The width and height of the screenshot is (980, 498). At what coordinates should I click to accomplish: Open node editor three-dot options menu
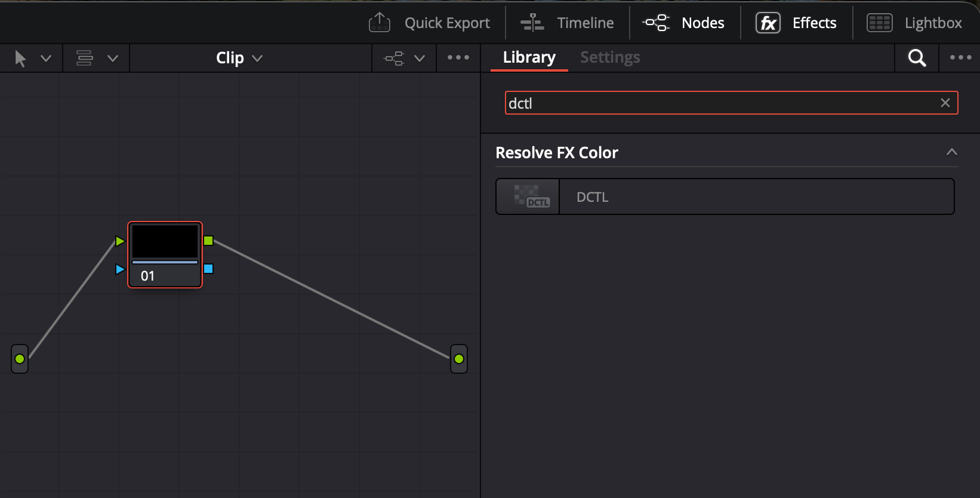(458, 57)
